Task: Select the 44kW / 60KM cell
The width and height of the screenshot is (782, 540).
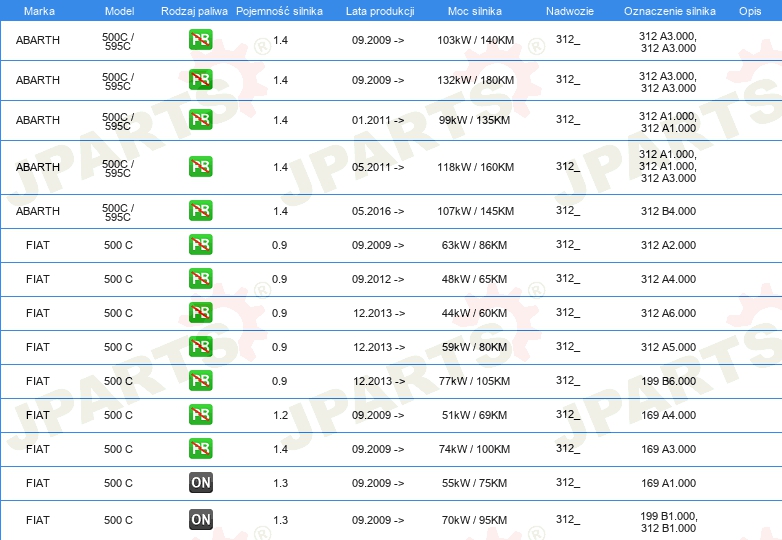Action: click(x=474, y=313)
